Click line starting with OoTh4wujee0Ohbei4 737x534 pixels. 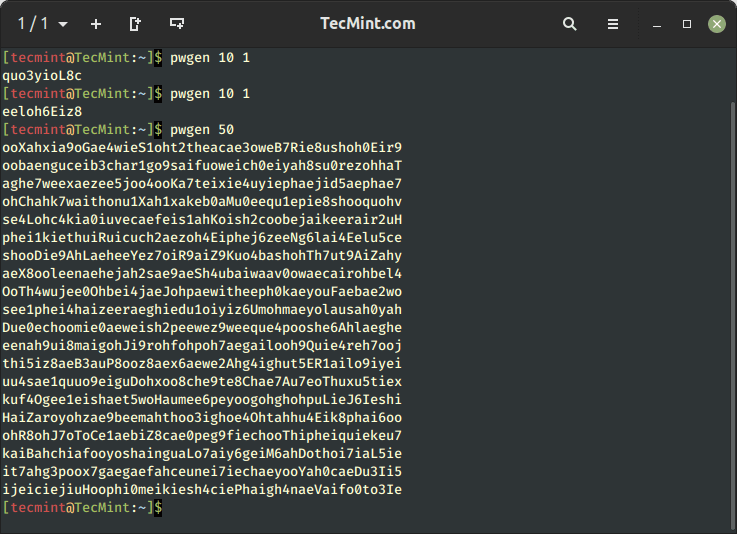(x=202, y=291)
